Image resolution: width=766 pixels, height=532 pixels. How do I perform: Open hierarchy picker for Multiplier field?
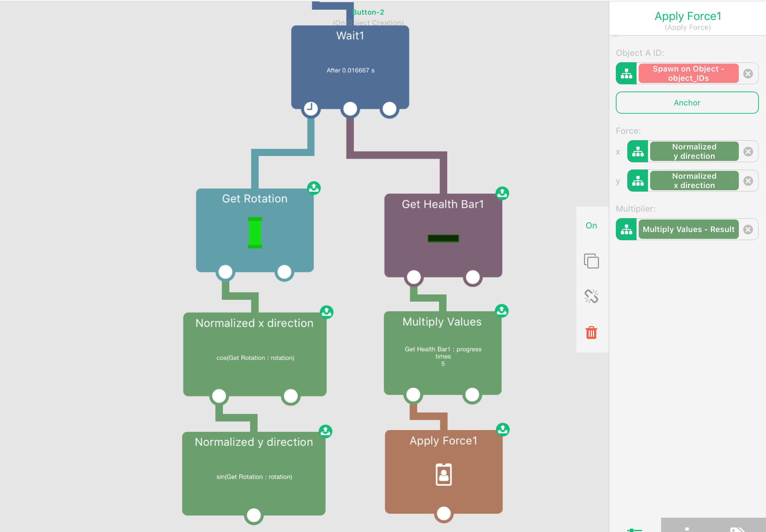626,230
